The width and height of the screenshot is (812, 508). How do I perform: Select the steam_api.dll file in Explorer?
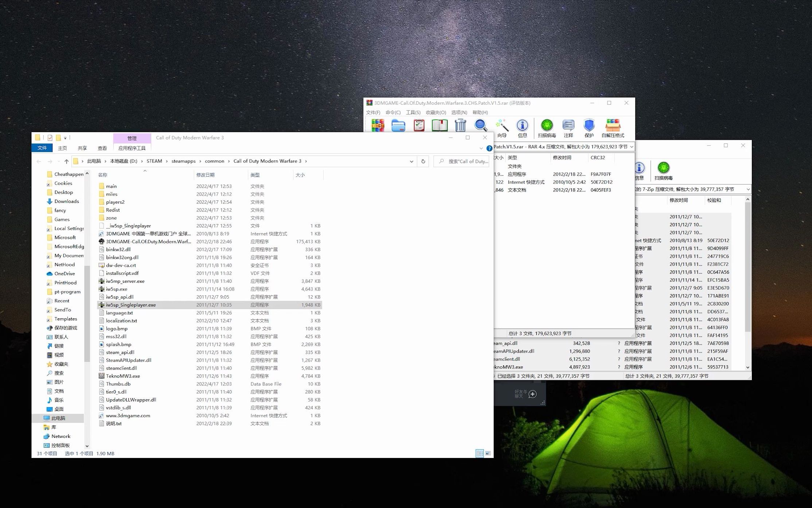pos(209,352)
